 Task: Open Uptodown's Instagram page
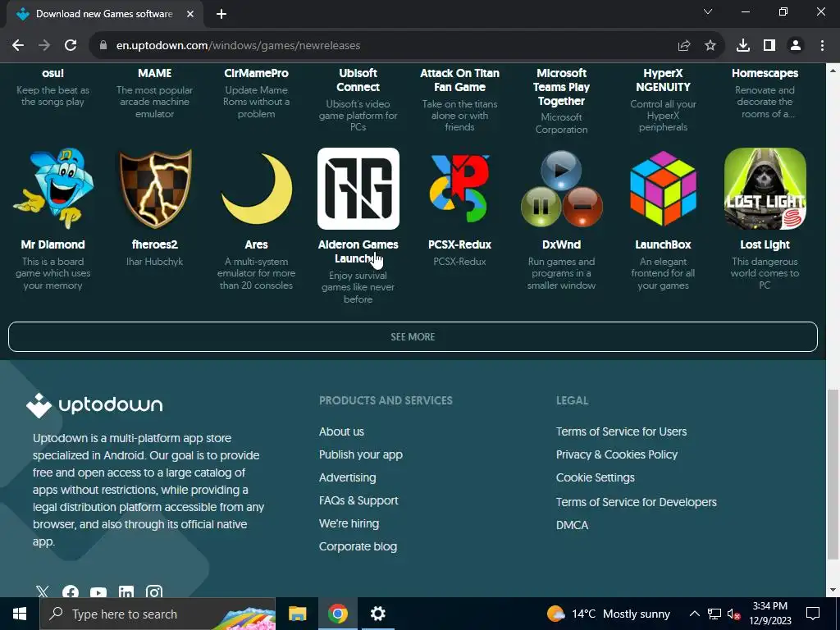pyautogui.click(x=153, y=592)
